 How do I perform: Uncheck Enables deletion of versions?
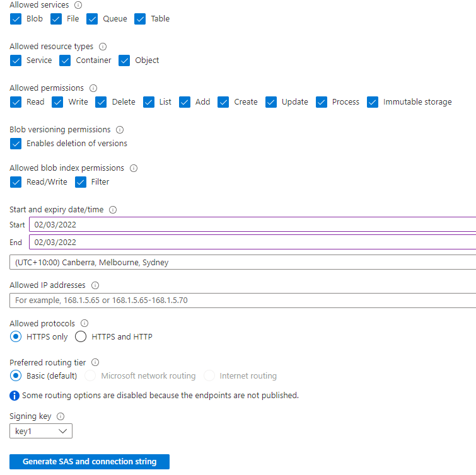pos(16,144)
